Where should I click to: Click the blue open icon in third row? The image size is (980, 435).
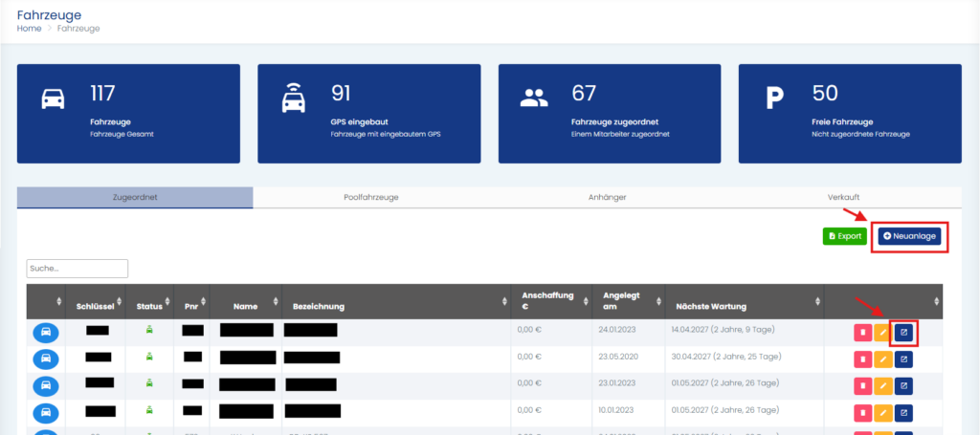click(904, 386)
